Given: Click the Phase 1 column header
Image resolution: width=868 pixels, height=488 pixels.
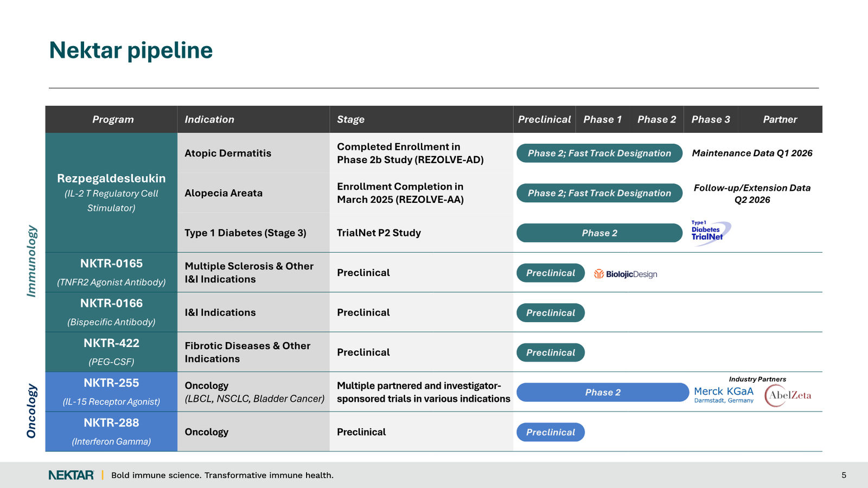Looking at the screenshot, I should click(x=602, y=119).
